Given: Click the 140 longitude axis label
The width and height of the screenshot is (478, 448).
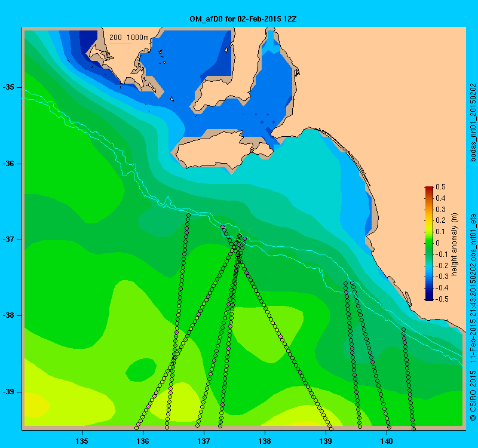Looking at the screenshot, I should coord(387,441).
